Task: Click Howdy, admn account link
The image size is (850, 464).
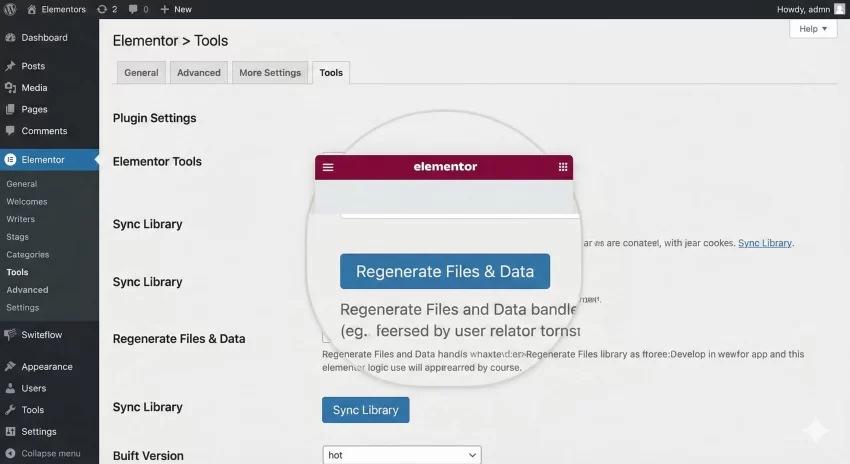Action: click(803, 9)
